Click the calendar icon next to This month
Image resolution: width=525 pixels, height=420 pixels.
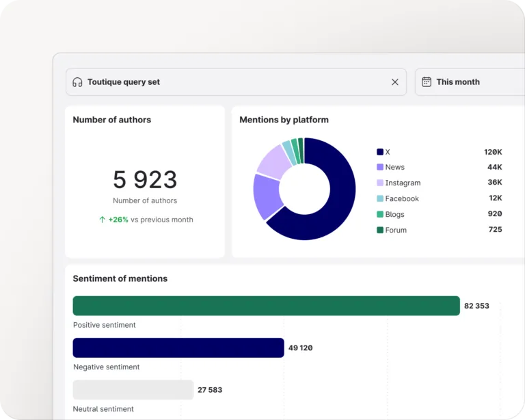click(x=427, y=81)
